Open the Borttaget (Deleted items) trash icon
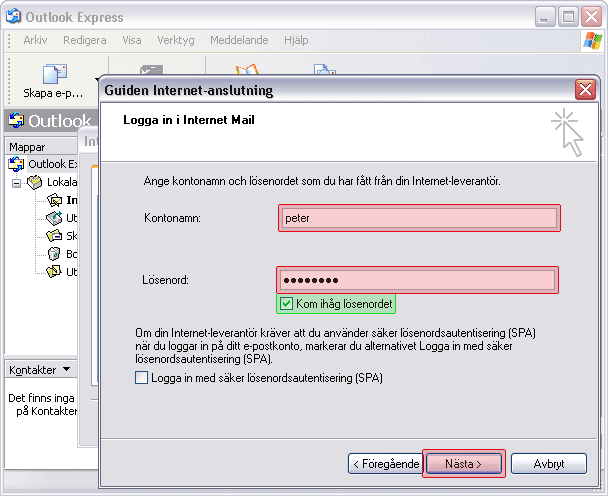608x496 pixels. tap(54, 254)
